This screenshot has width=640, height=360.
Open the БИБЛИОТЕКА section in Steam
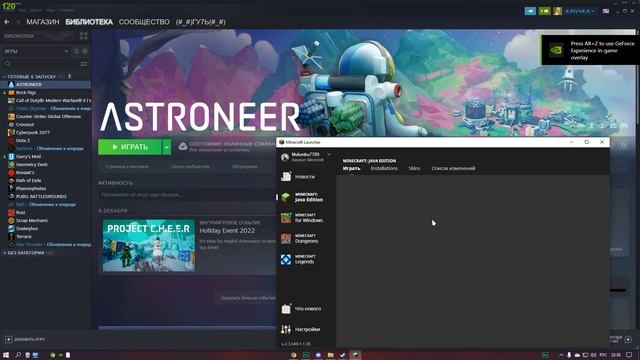[x=89, y=22]
